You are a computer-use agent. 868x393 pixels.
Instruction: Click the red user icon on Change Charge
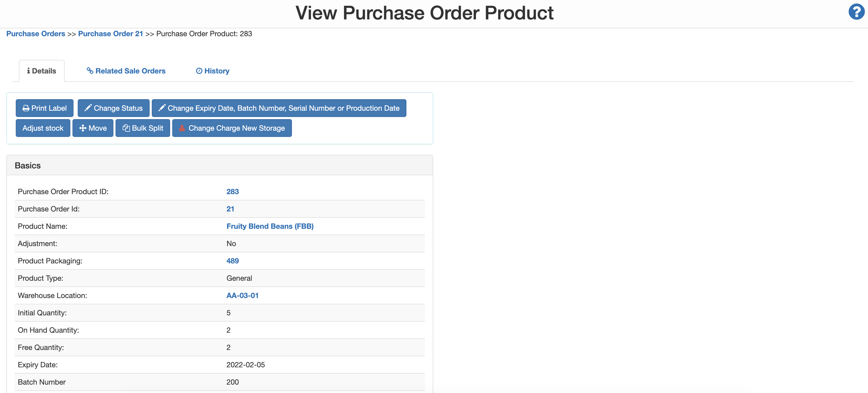tap(182, 128)
